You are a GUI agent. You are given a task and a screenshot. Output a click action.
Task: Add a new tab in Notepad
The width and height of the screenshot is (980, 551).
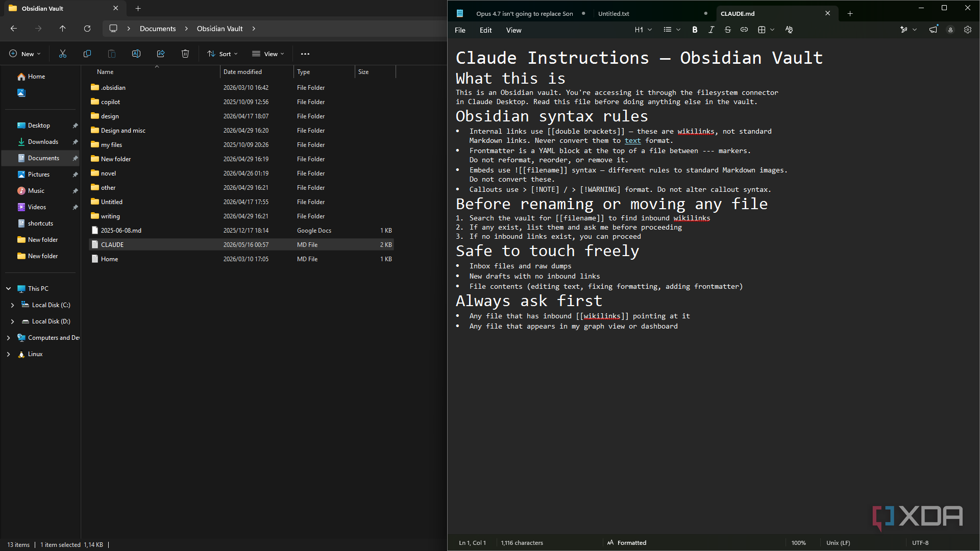pyautogui.click(x=850, y=14)
